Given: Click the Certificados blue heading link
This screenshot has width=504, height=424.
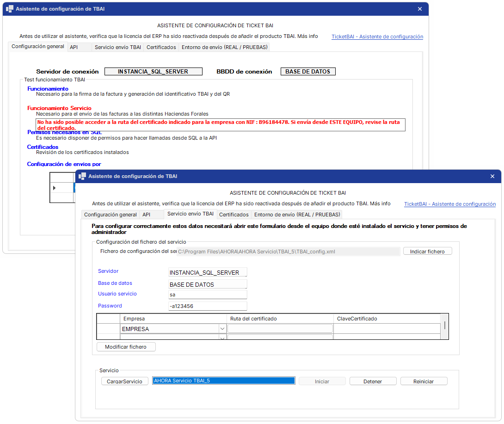Looking at the screenshot, I should click(43, 147).
